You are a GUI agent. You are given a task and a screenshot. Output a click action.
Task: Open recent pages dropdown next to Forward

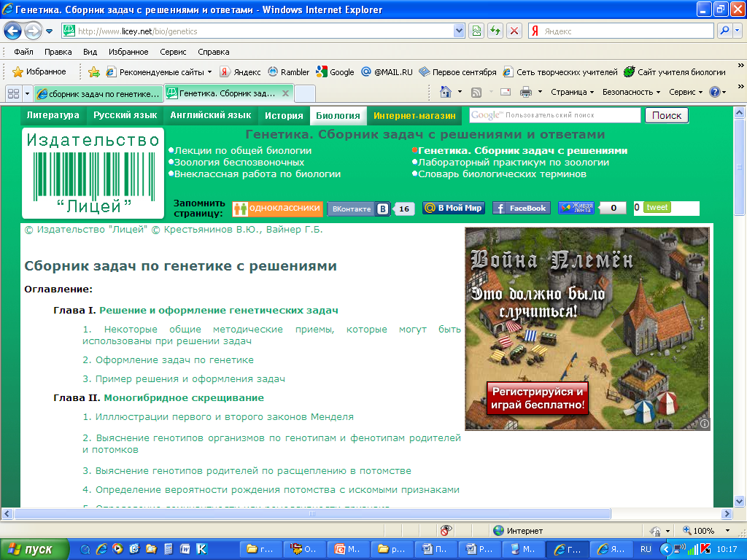49,31
